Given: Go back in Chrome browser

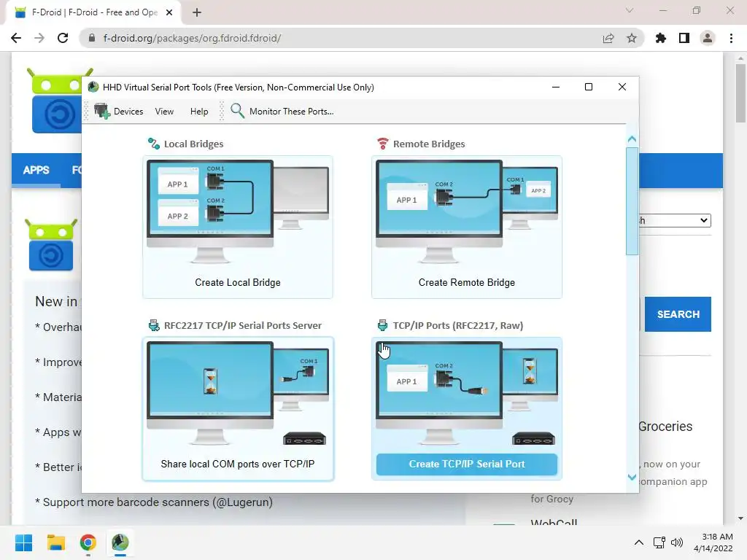Looking at the screenshot, I should tap(16, 38).
